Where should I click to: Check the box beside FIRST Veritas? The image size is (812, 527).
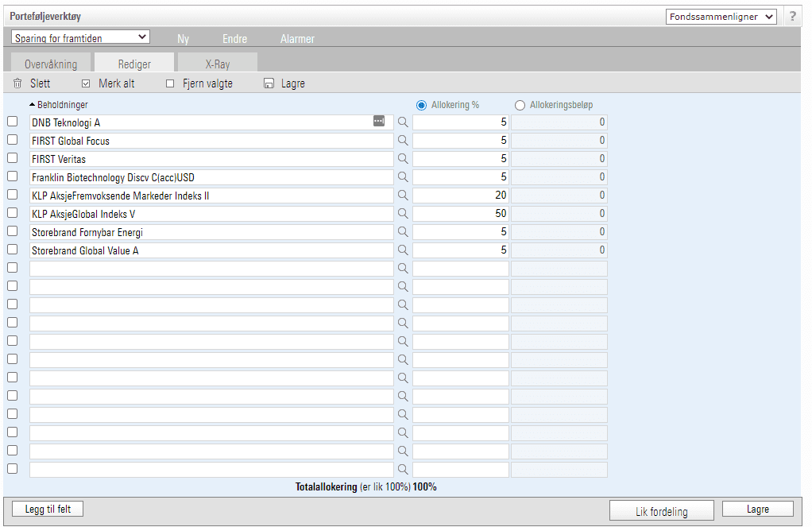13,158
